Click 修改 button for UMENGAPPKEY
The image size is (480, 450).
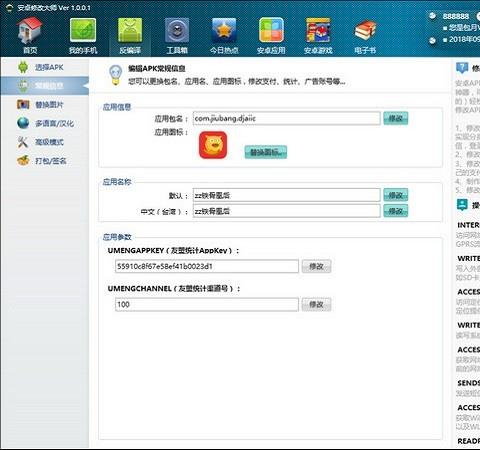[x=316, y=266]
